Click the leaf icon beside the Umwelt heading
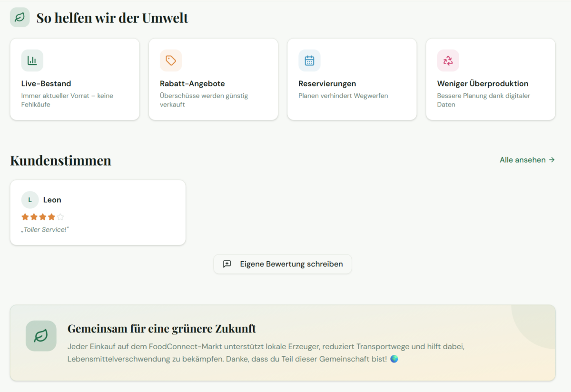571x392 pixels. pyautogui.click(x=20, y=18)
